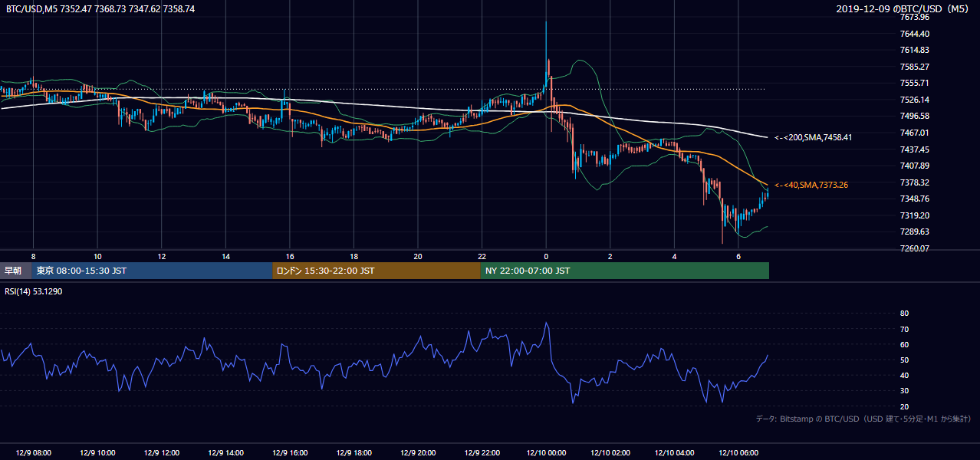Click the RSI scale value 80

[904, 314]
